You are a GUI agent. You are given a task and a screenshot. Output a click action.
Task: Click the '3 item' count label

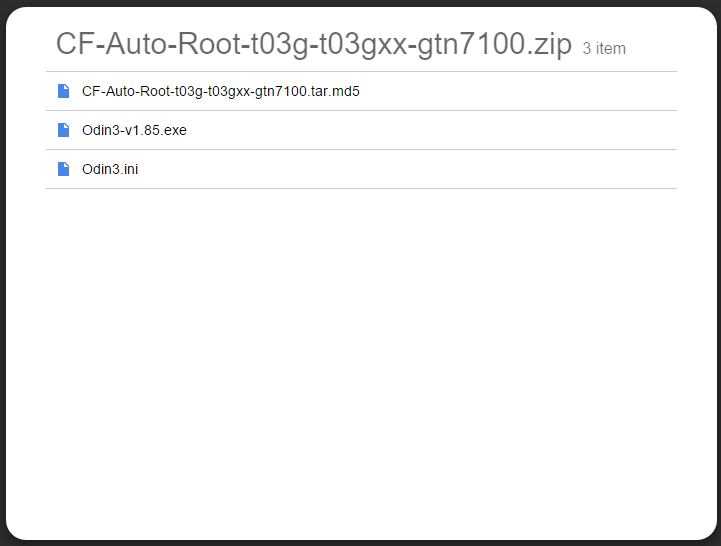[604, 48]
